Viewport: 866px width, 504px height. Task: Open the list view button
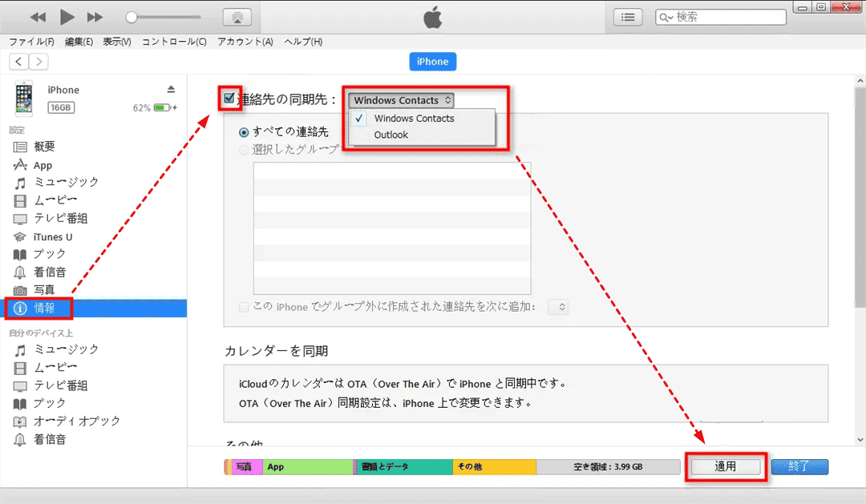point(627,17)
